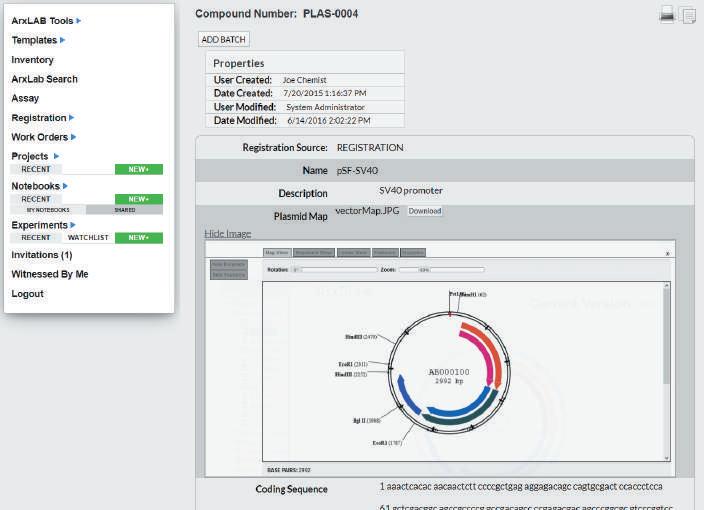Click the Notebooks blue arrow icon
The width and height of the screenshot is (704, 510).
(65, 186)
